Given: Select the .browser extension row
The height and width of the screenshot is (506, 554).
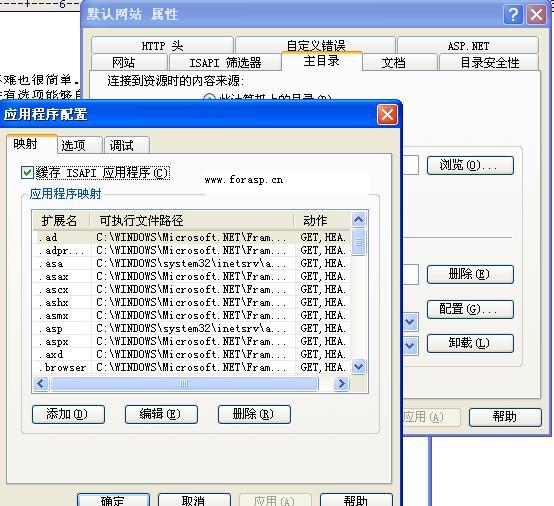Looking at the screenshot, I should click(x=192, y=367).
